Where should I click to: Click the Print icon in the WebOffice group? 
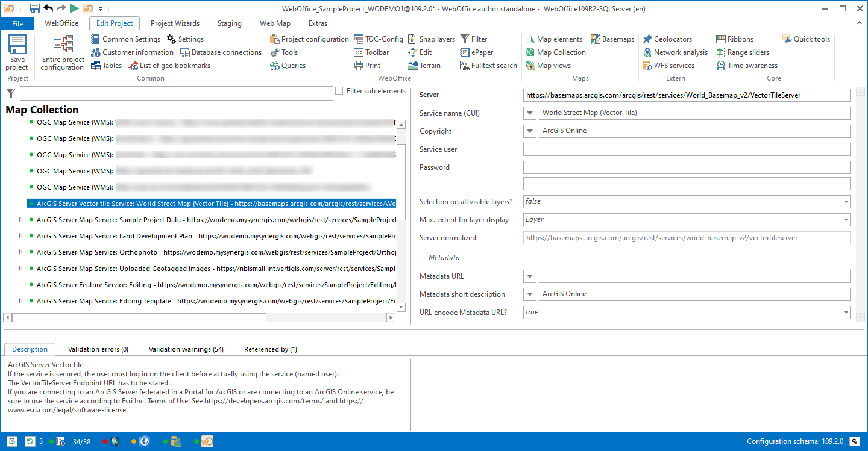point(358,65)
